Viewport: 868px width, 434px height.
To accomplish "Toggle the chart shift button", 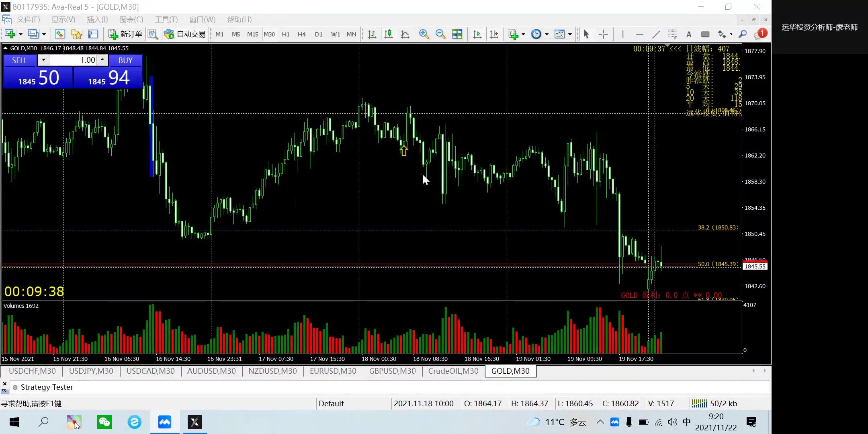I will (x=494, y=34).
